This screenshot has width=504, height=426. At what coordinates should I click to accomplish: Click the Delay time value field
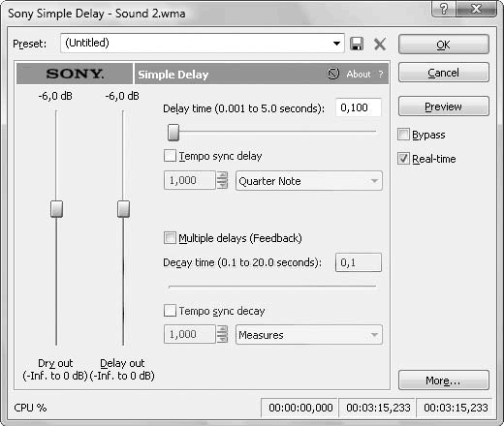[x=359, y=107]
